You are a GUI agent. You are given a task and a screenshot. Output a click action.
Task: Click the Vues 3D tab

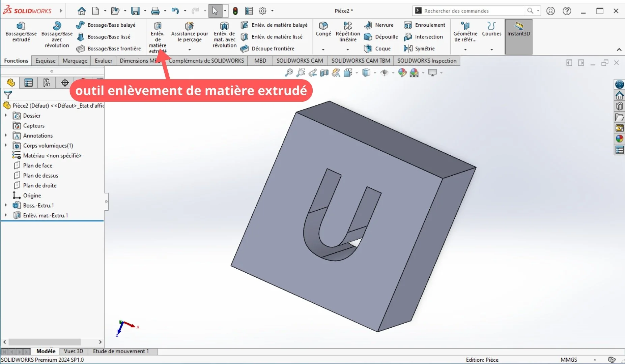(73, 351)
